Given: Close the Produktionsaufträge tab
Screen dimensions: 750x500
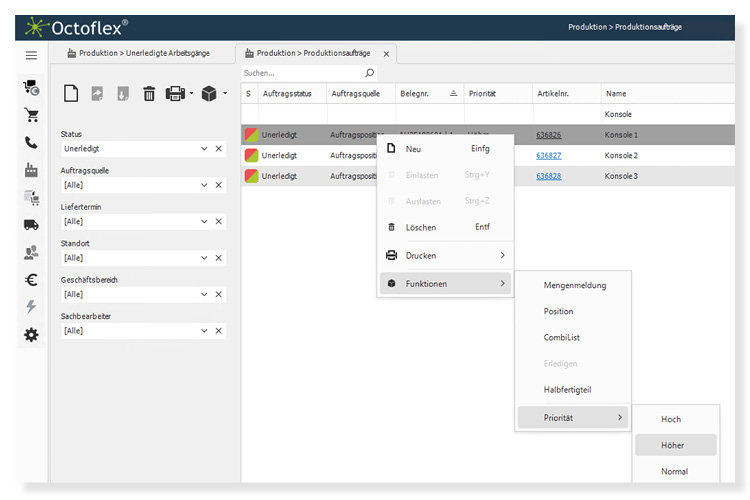Looking at the screenshot, I should click(387, 53).
